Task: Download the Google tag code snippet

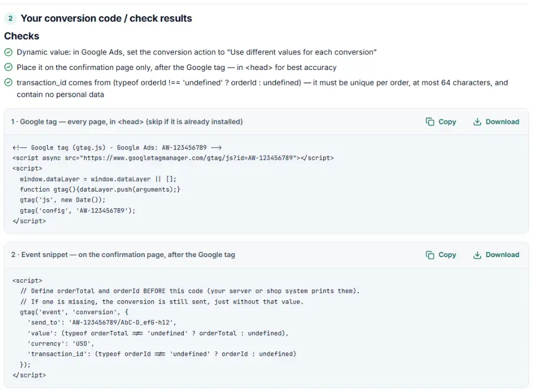Action: tap(496, 122)
